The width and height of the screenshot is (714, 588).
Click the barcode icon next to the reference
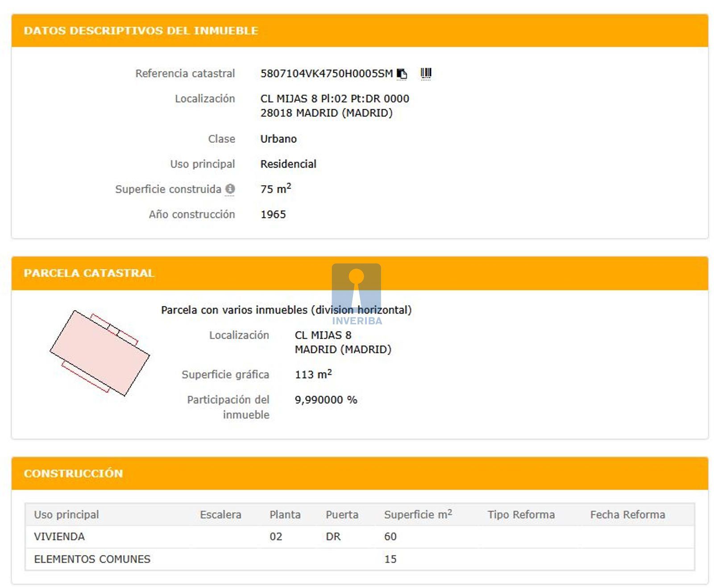pyautogui.click(x=426, y=73)
